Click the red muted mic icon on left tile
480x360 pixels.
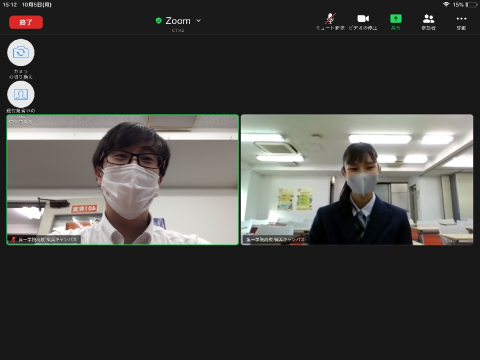(13, 239)
